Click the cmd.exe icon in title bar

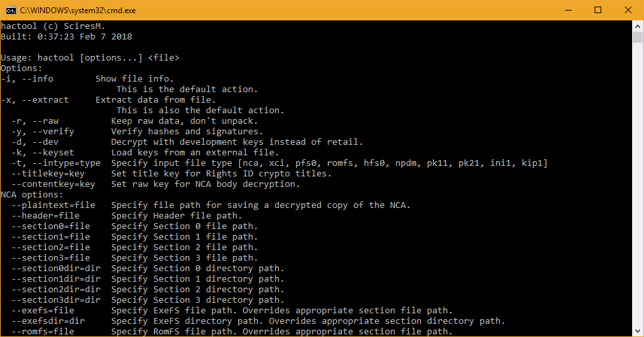11,10
